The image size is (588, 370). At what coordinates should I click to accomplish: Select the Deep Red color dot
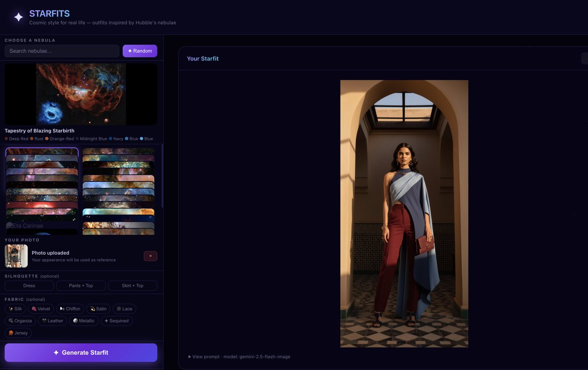(x=6, y=139)
